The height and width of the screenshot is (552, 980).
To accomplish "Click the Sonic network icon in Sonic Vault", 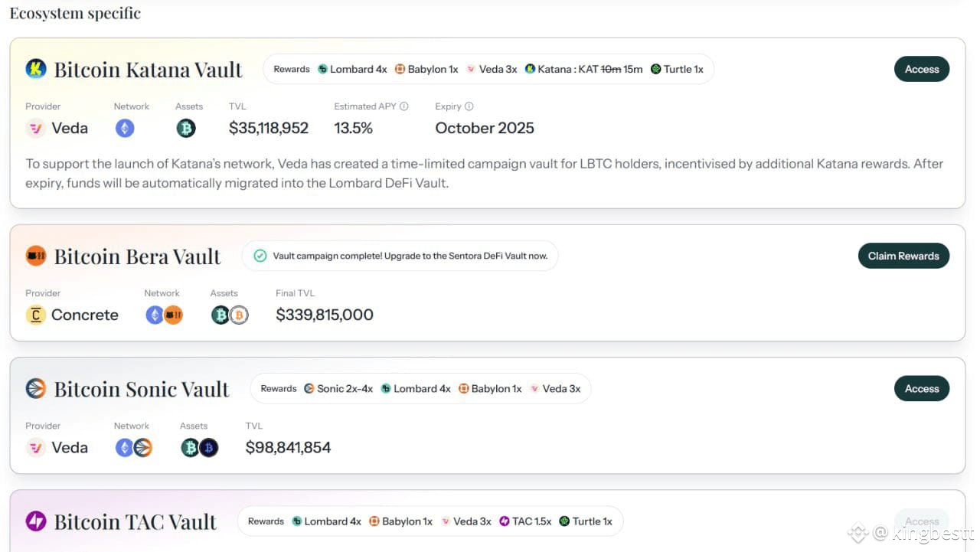I will pyautogui.click(x=143, y=447).
